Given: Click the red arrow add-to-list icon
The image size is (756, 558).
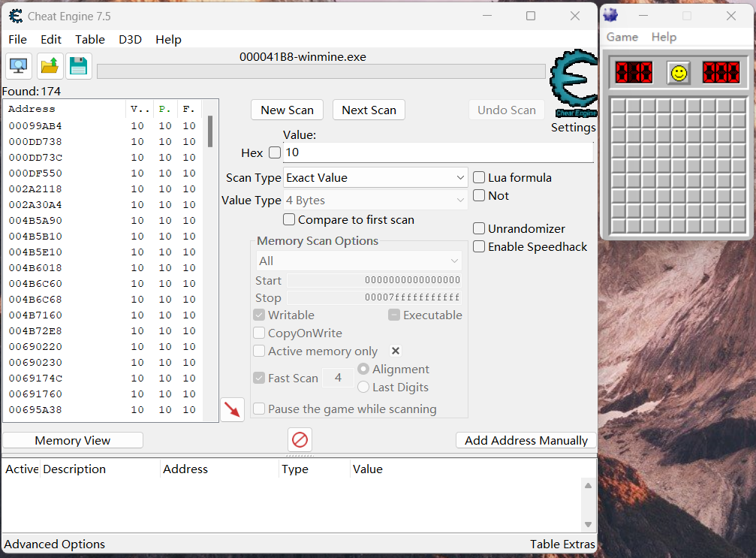Looking at the screenshot, I should click(x=233, y=409).
